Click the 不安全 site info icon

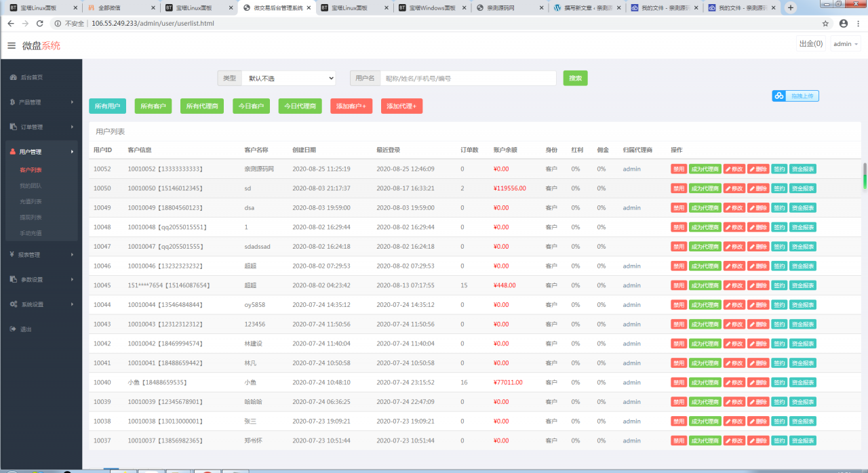(x=58, y=23)
